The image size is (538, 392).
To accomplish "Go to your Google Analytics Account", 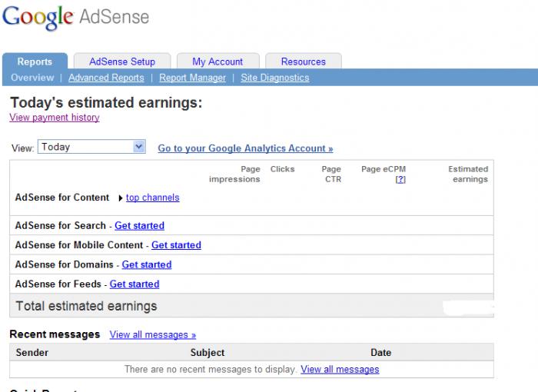I will 245,148.
